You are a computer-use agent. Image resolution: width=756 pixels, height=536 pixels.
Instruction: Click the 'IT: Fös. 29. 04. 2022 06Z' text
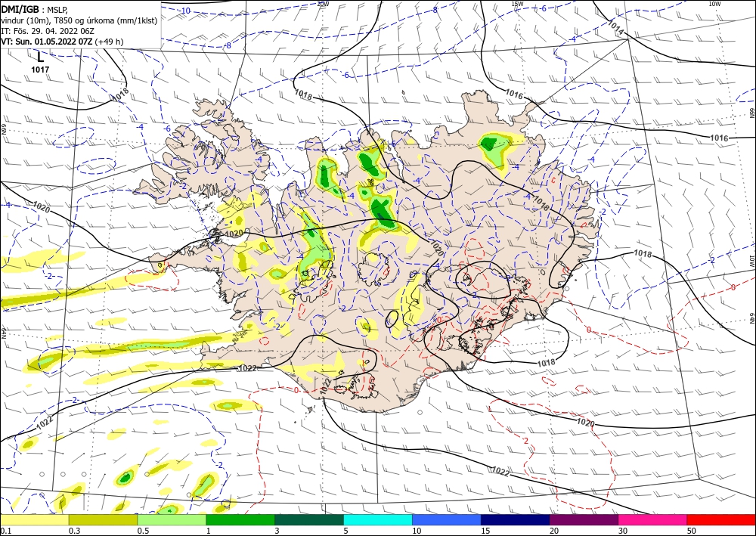[47, 31]
